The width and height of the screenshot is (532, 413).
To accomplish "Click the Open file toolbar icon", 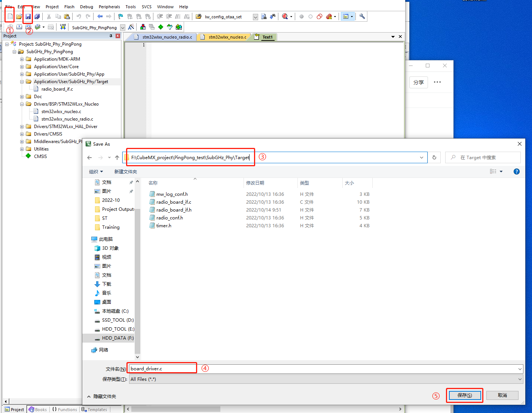I will pos(19,16).
